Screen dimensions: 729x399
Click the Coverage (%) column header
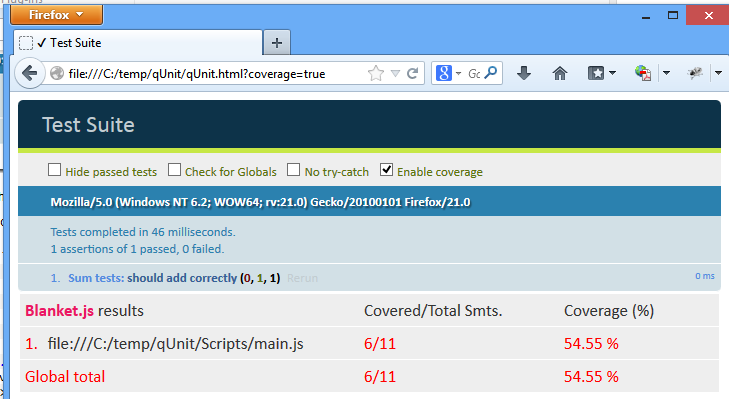[x=609, y=311]
